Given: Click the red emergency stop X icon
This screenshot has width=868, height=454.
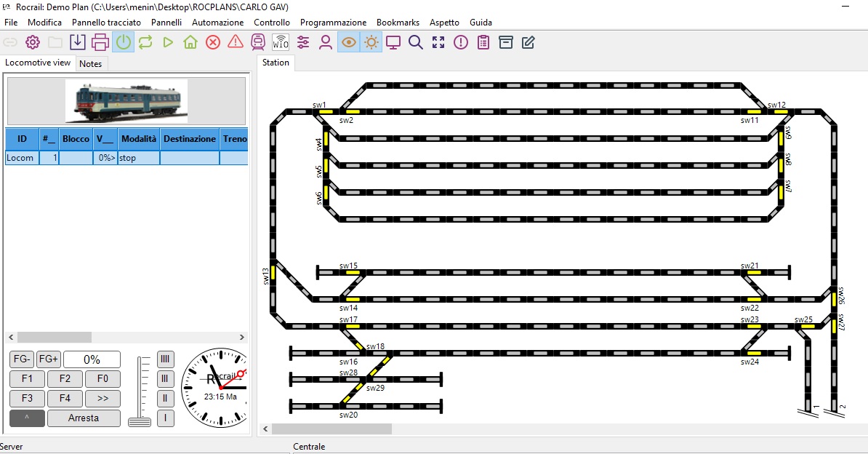Looking at the screenshot, I should click(x=213, y=42).
